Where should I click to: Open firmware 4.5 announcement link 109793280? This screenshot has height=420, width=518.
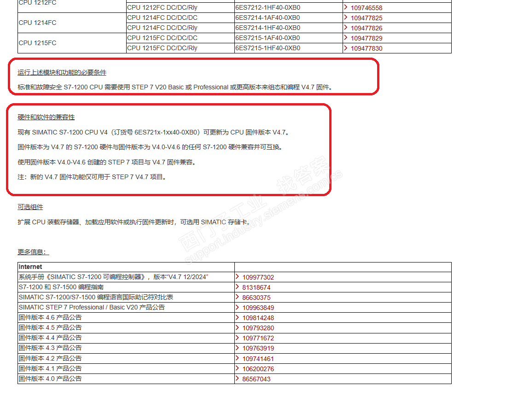(258, 328)
